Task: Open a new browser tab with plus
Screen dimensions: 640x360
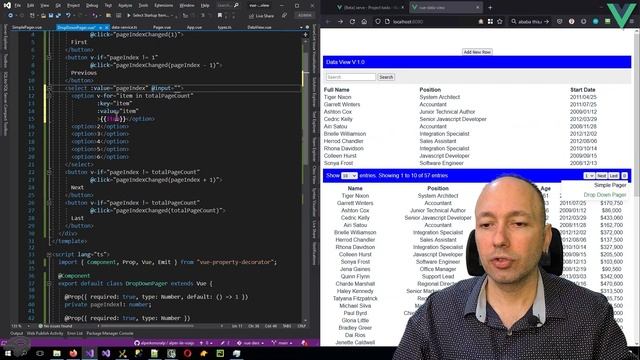Action: click(490, 7)
